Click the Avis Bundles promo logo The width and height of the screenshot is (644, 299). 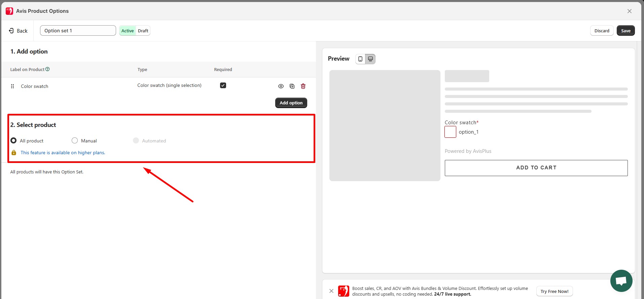tap(344, 291)
